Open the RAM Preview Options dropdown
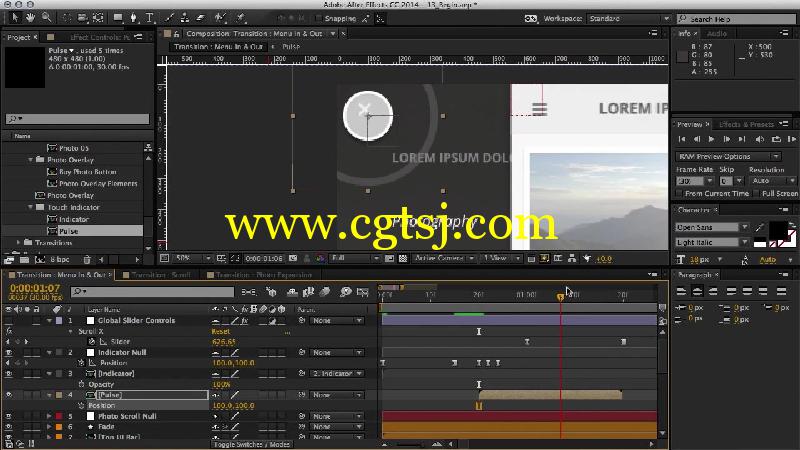800x450 pixels. [x=729, y=156]
